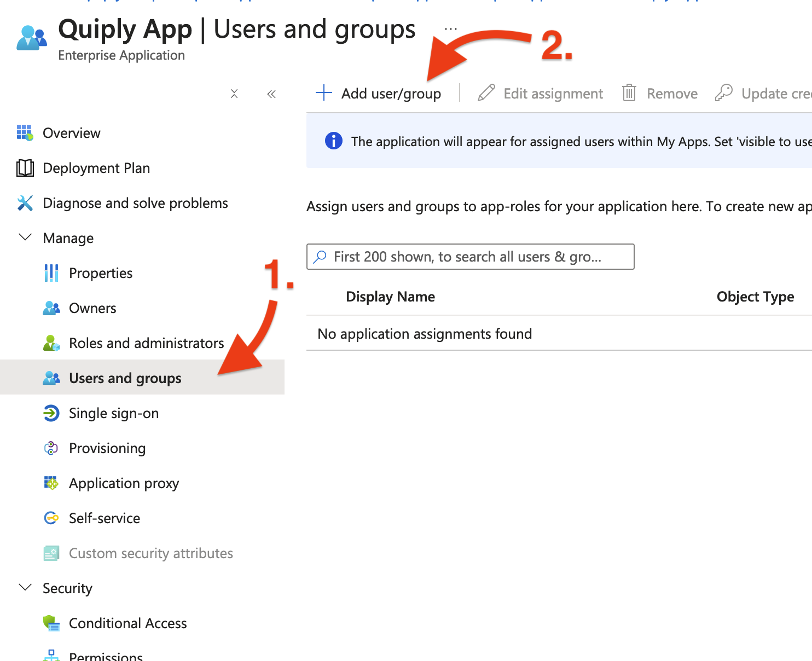Open the Overview page
This screenshot has height=661, width=812.
pyautogui.click(x=72, y=133)
